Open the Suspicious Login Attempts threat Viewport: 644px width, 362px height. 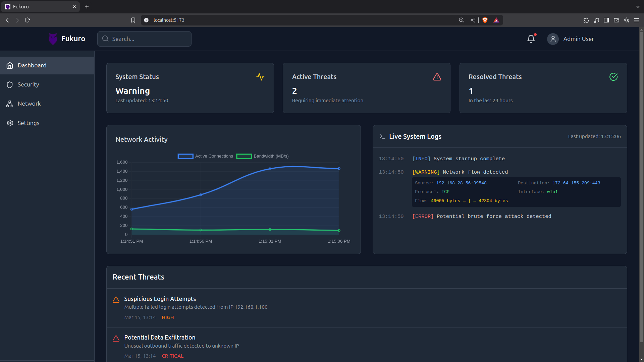point(160,299)
